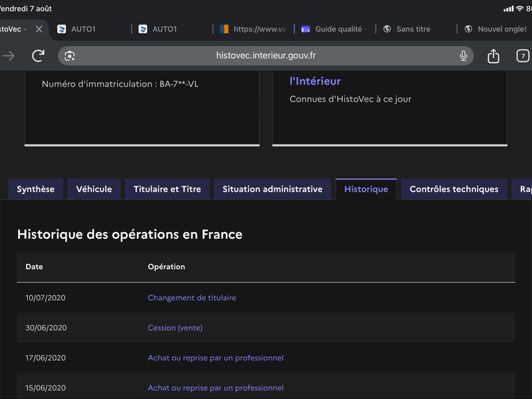The image size is (532, 399).
Task: Tap the Wi-Fi status icon
Action: click(519, 9)
